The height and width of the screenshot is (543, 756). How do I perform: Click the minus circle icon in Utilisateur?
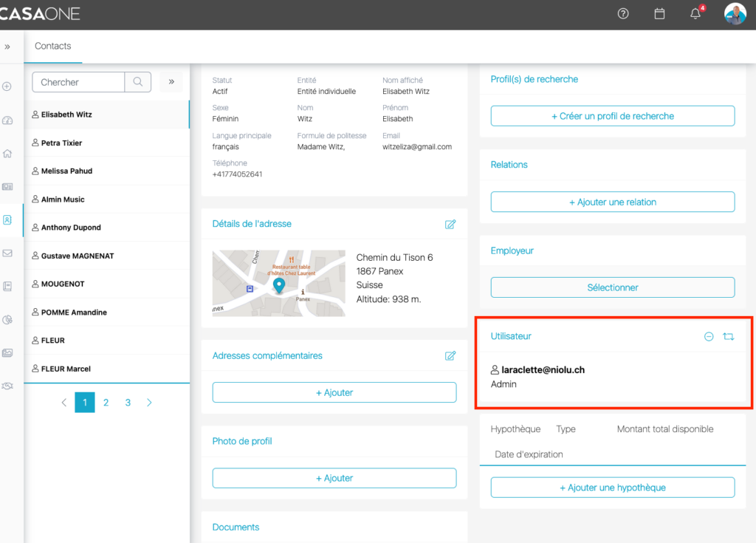click(709, 336)
